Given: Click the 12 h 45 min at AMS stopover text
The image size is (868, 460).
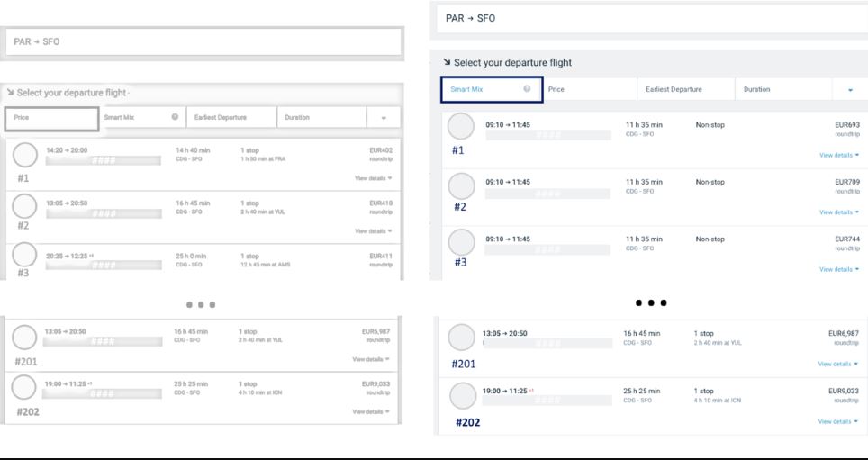Looking at the screenshot, I should pos(265,265).
